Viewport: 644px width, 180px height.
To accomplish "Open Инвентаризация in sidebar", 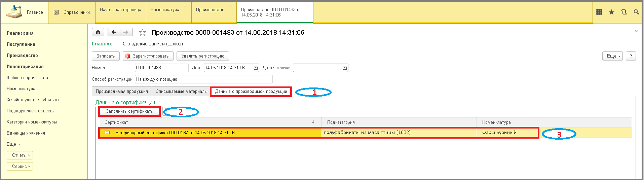I will pos(25,66).
